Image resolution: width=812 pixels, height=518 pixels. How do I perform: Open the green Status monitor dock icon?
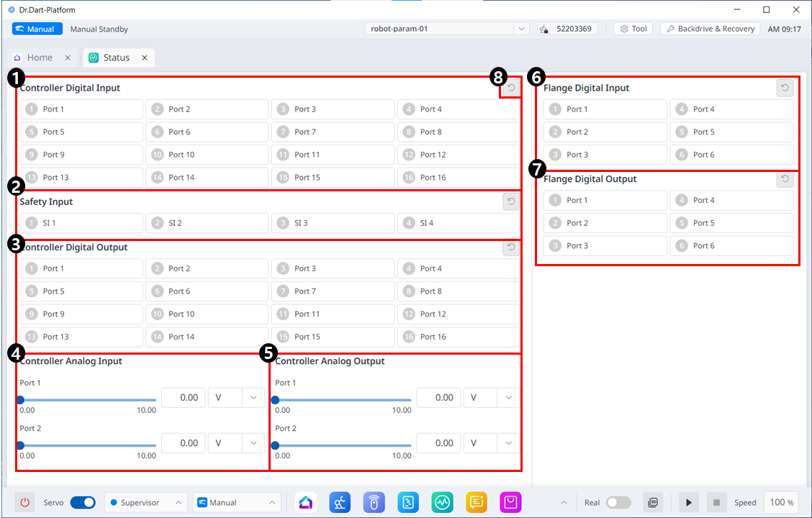tap(442, 502)
